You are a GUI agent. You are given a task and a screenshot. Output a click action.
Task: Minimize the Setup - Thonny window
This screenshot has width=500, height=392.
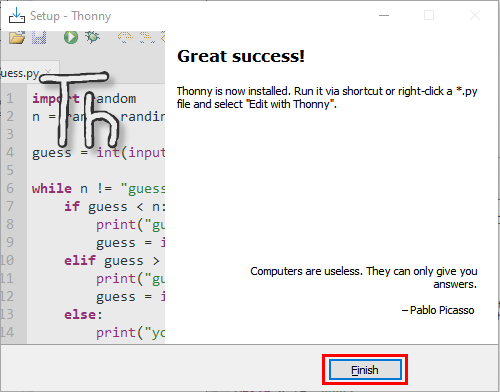click(x=384, y=15)
